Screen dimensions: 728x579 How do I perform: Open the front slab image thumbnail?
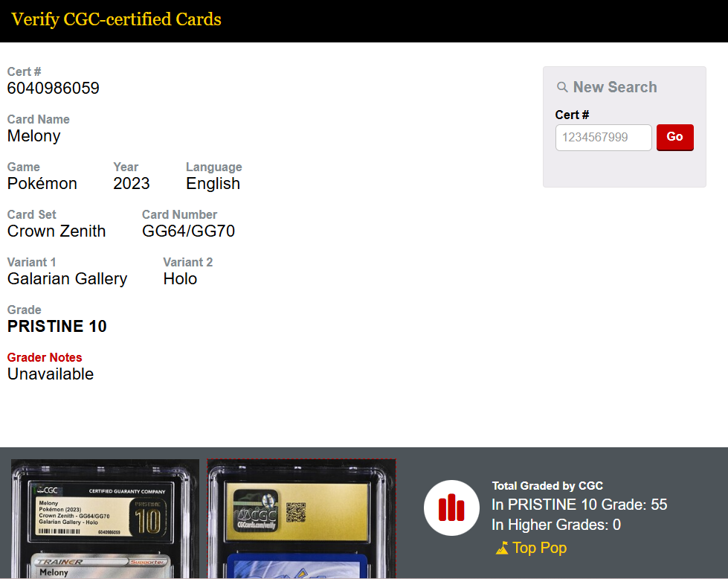click(x=105, y=519)
